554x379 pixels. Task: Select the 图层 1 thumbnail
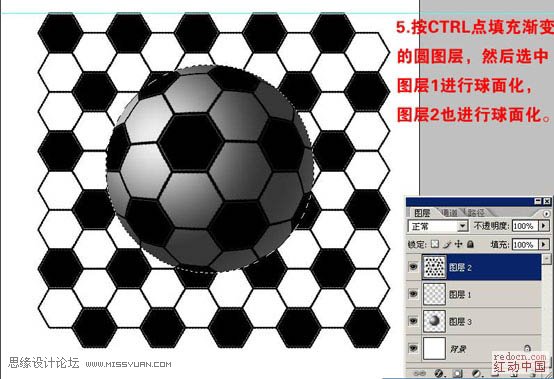pos(434,294)
